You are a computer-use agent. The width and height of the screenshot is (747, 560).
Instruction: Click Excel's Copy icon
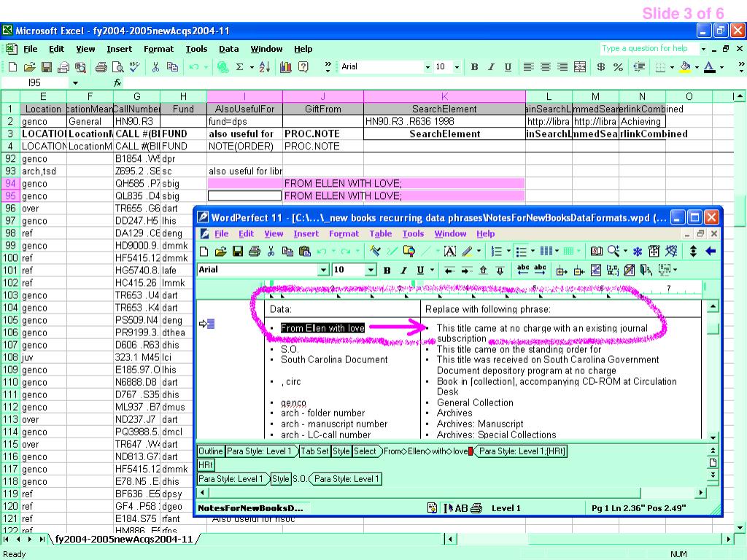click(x=172, y=67)
